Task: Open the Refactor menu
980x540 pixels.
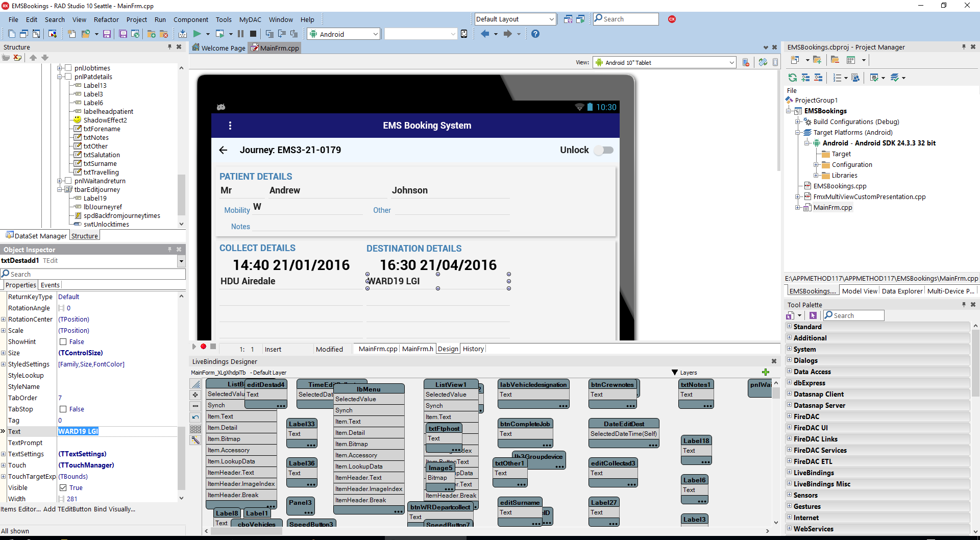Action: click(106, 19)
